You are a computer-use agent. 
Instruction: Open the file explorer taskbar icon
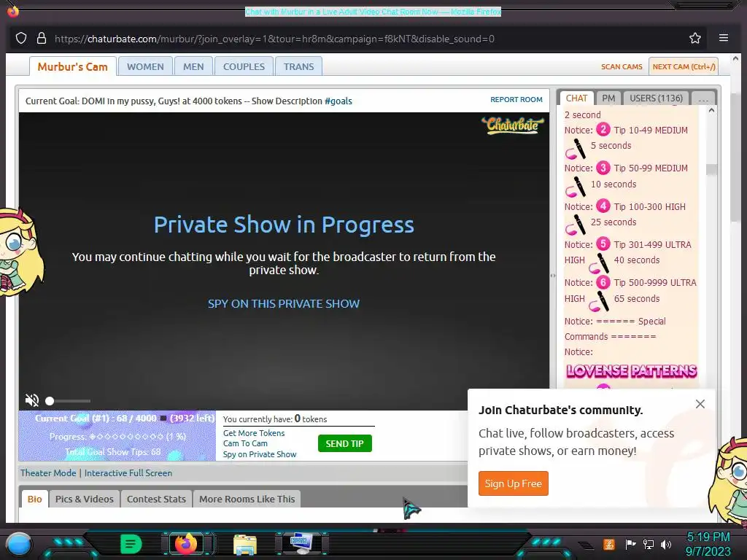pyautogui.click(x=245, y=544)
